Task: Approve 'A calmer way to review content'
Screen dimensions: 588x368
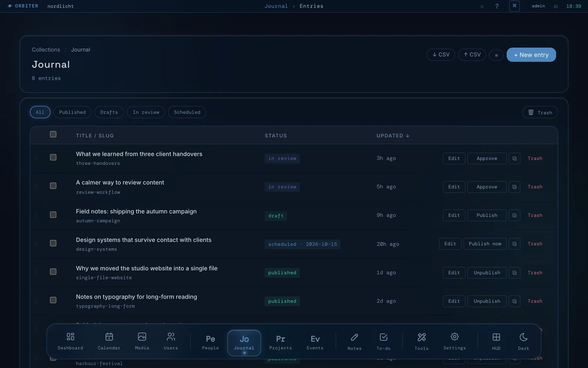Action: pos(487,187)
